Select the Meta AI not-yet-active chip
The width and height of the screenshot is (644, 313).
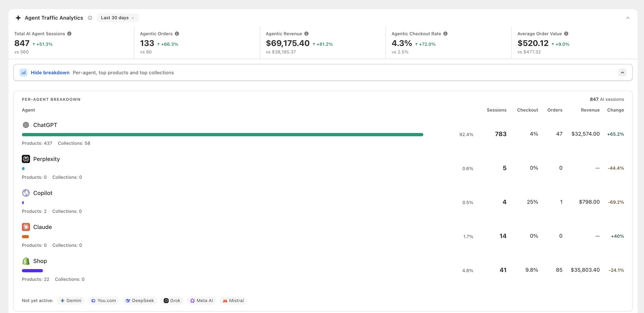201,300
